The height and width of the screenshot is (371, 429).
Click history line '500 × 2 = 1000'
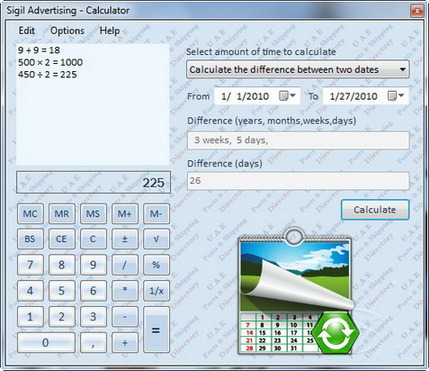(x=50, y=62)
